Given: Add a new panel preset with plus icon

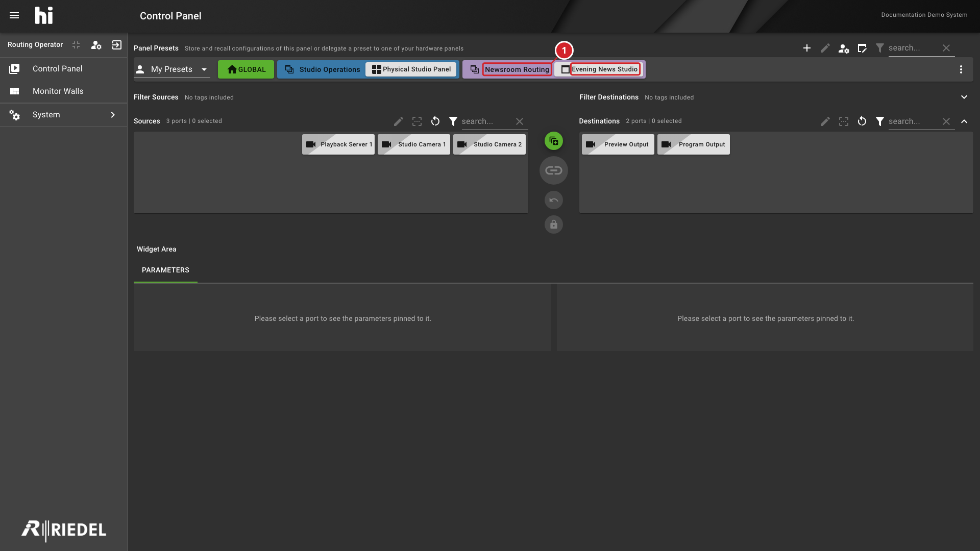Looking at the screenshot, I should coord(807,48).
